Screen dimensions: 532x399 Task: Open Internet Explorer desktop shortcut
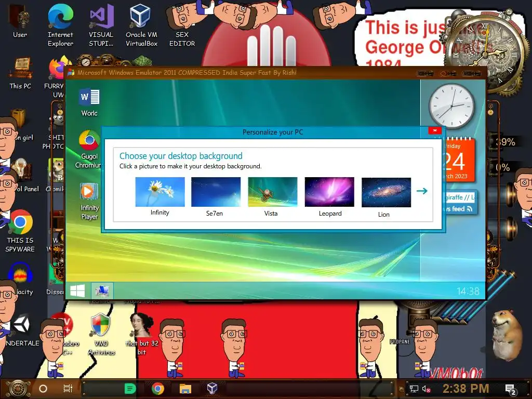(x=60, y=25)
